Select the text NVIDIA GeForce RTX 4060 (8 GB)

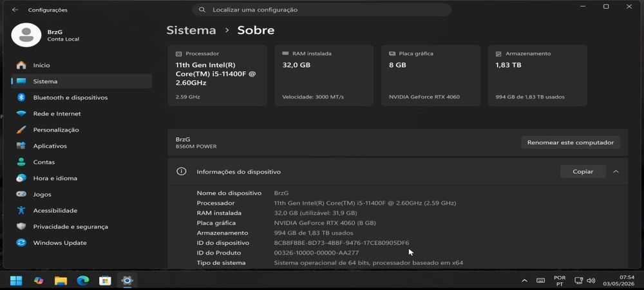325,223
